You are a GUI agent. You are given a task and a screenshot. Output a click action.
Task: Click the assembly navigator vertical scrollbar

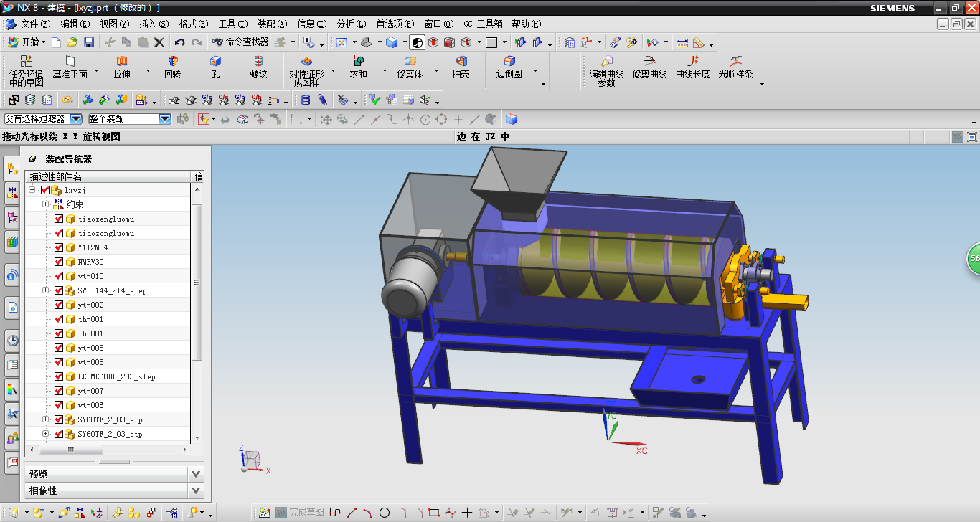[197, 281]
